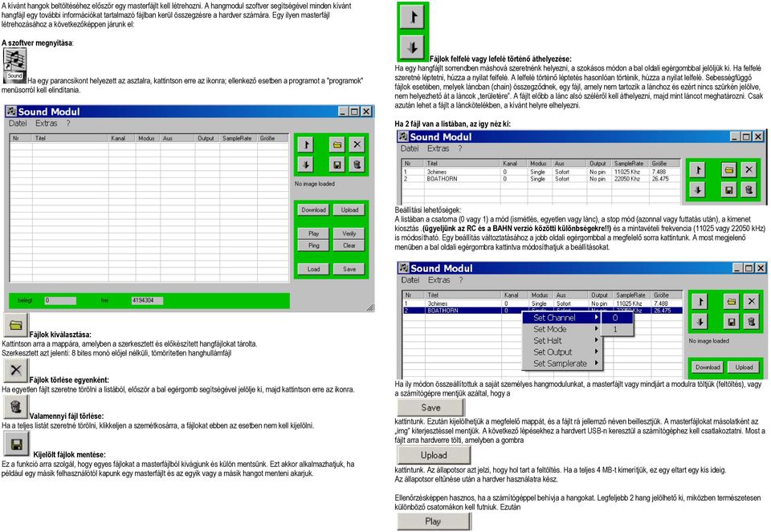This screenshot has width=771, height=532.
Task: Click Upload in the context-menu window
Action: point(744,367)
